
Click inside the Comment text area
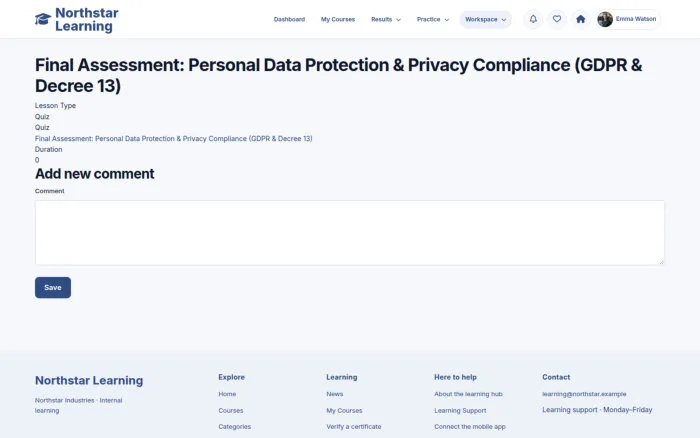350,233
